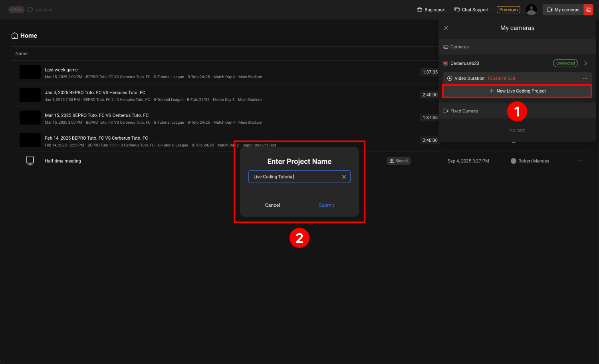Image resolution: width=599 pixels, height=364 pixels.
Task: Open Feb 14 BEPRO vs Cerberus thumbnail
Action: coord(30,140)
